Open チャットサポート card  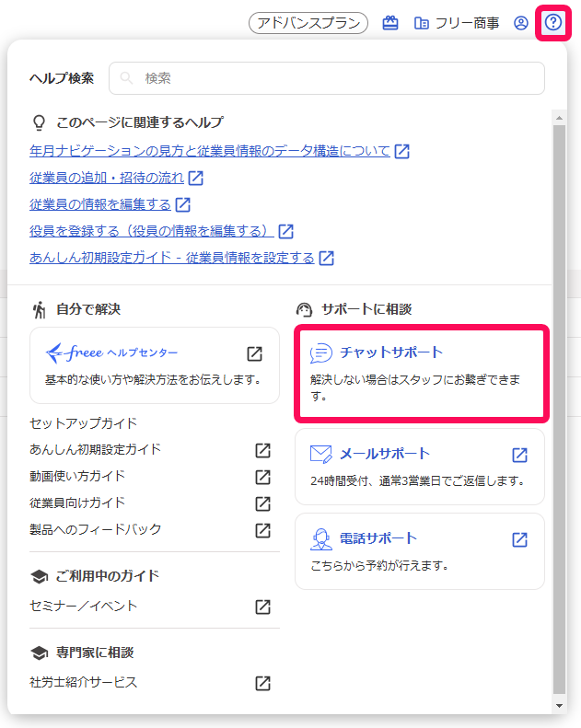421,374
